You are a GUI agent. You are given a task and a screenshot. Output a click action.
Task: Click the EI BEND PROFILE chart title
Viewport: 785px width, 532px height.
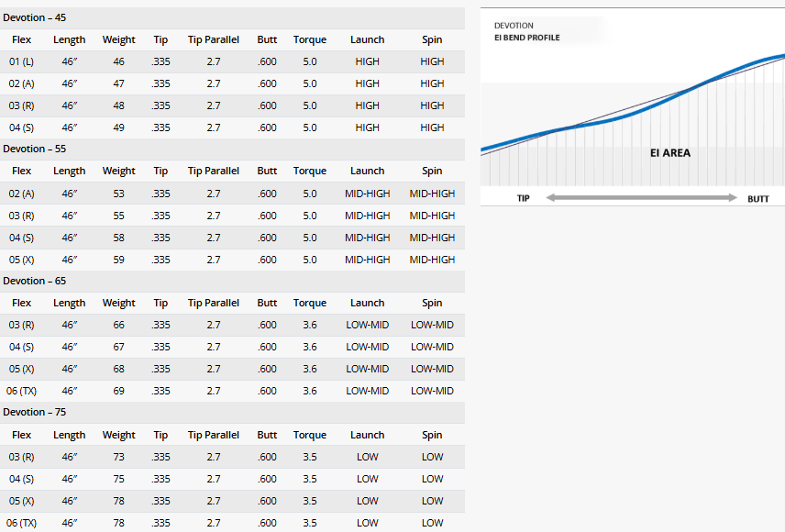527,38
